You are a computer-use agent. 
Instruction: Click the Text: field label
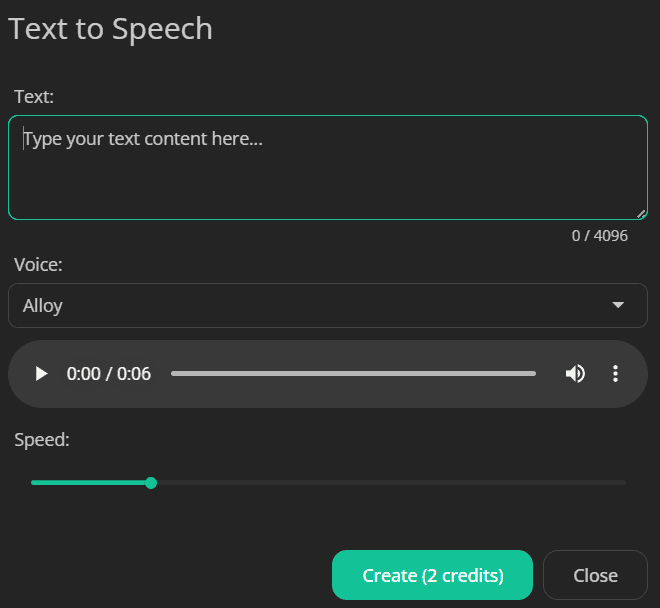pyautogui.click(x=34, y=97)
